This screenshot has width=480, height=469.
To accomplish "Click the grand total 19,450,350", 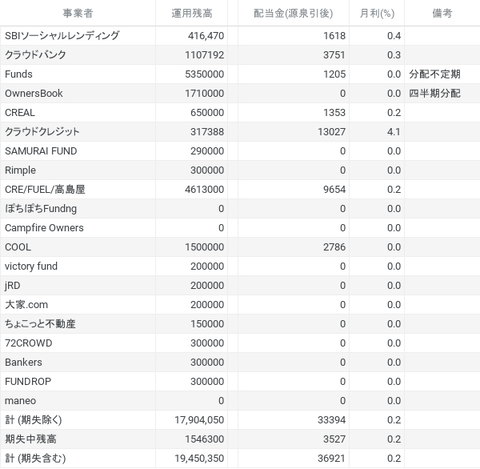I will pos(199,458).
